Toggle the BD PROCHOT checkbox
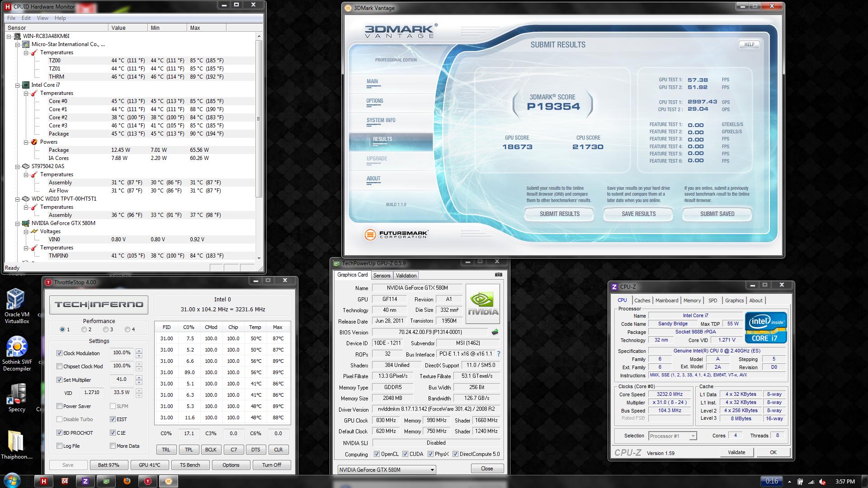 click(59, 433)
